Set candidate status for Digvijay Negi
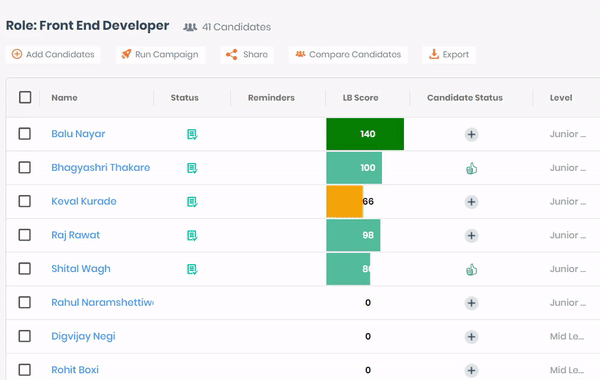The image size is (600, 380). coord(471,337)
